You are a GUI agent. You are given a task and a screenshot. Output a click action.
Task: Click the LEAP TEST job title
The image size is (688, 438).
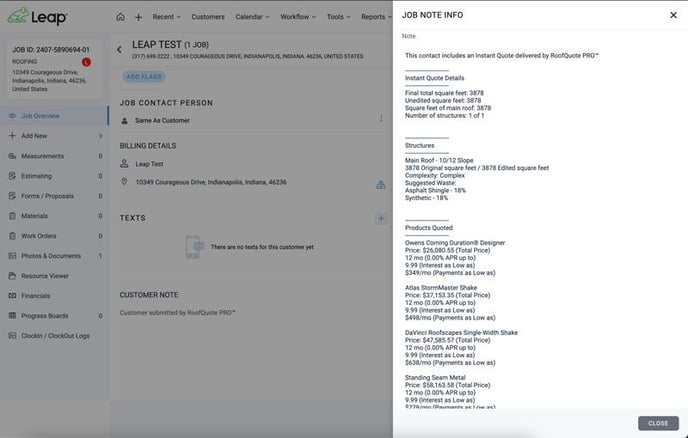(x=157, y=45)
